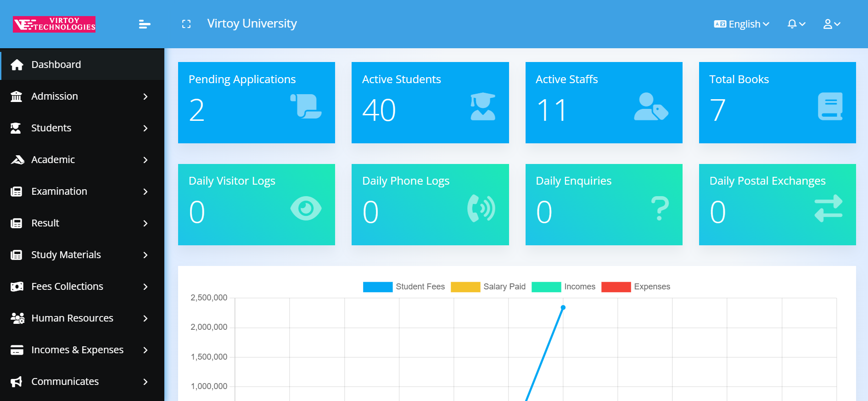Click the Daily Postal Exchanges arrows icon
The width and height of the screenshot is (868, 401).
click(x=829, y=209)
